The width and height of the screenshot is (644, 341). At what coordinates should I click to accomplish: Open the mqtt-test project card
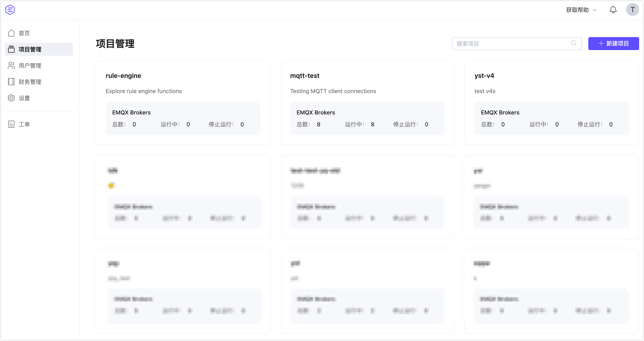(367, 102)
